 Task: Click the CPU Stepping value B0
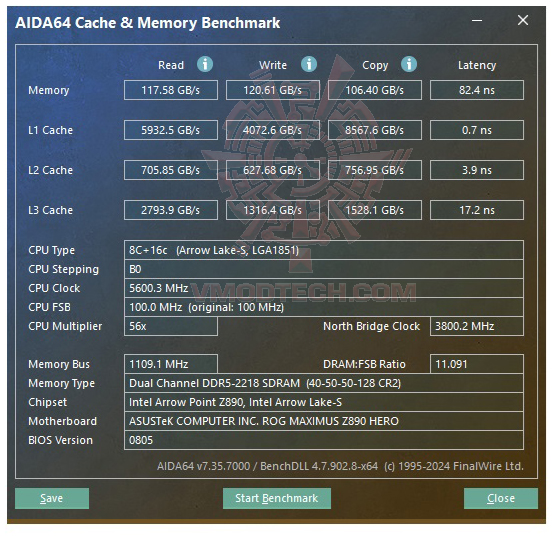(x=324, y=269)
